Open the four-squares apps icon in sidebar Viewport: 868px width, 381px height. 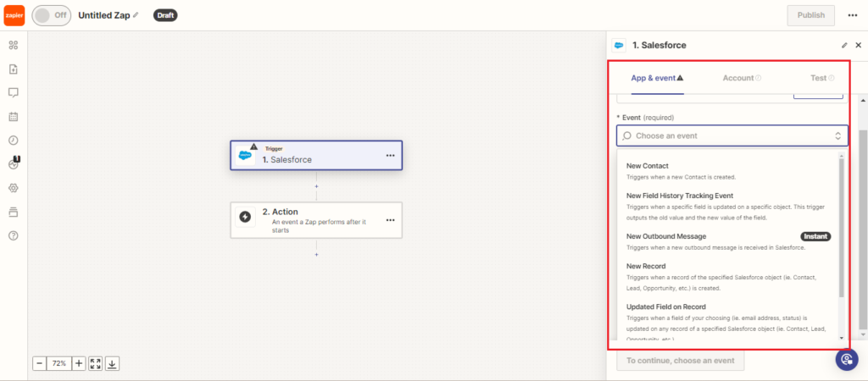click(x=14, y=46)
